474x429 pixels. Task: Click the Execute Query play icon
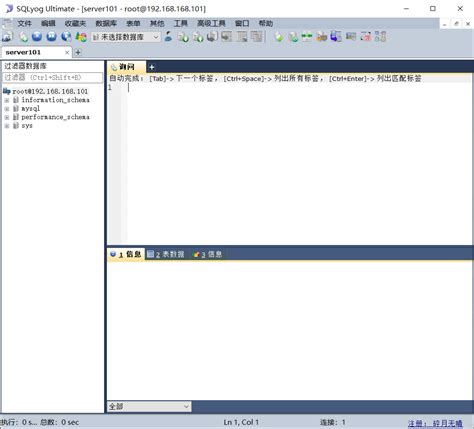coord(37,36)
